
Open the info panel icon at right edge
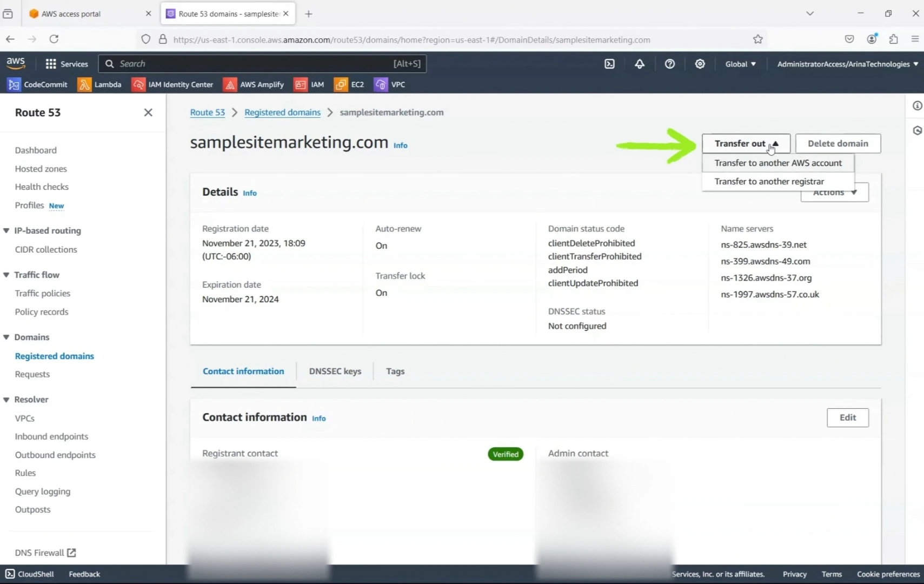[917, 105]
